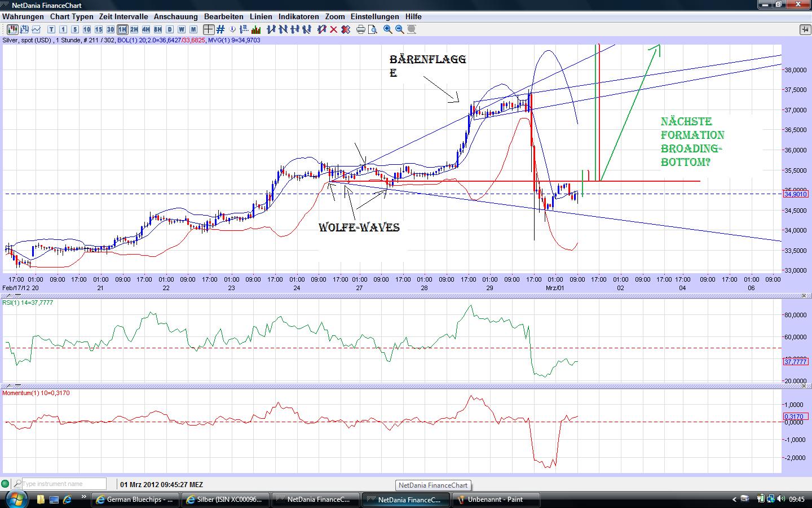Open the Linien menu

[x=261, y=17]
